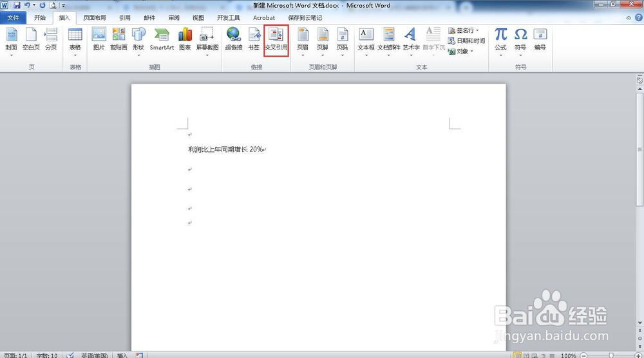This screenshot has width=644, height=358.
Task: Switch to the Developer (开发工具) tab
Action: pos(229,17)
